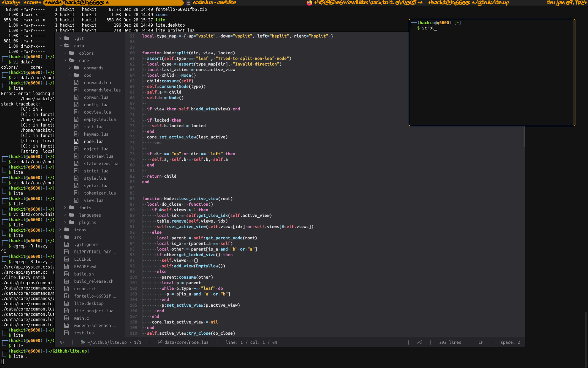Open lite.desktop in the file tree
Viewport: 588px width, 368px height.
click(x=89, y=304)
